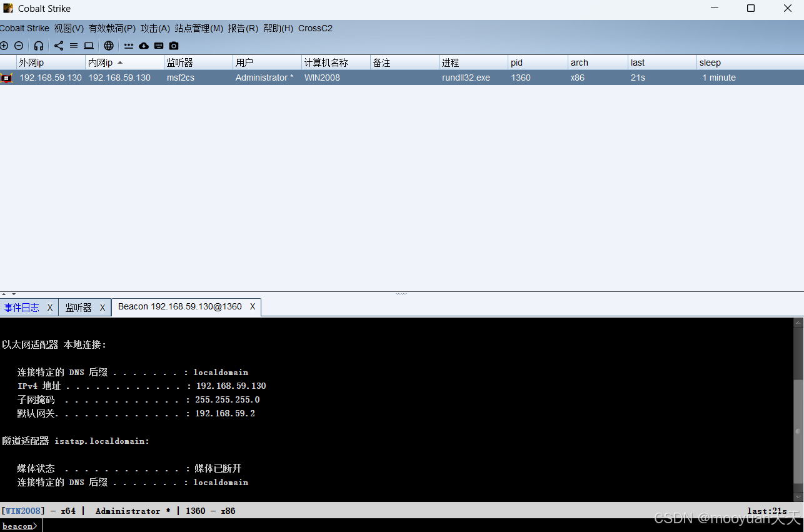Sort by pid column header

point(538,63)
